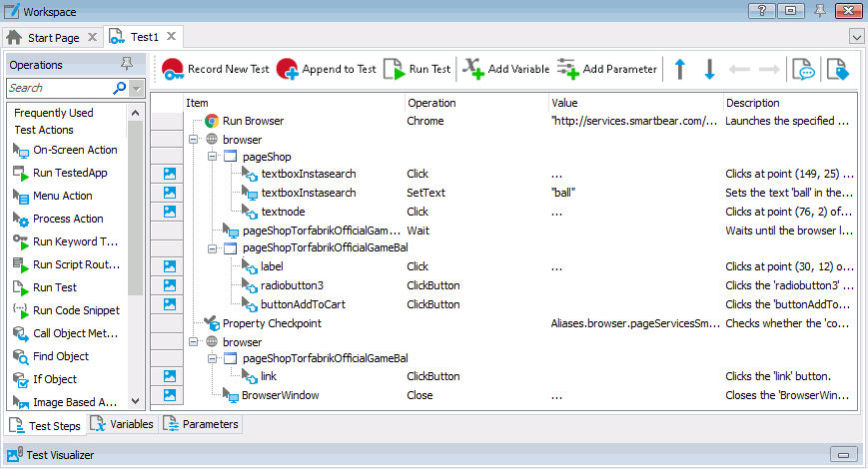The height and width of the screenshot is (469, 868).
Task: Run the test via Run Test
Action: pos(418,69)
